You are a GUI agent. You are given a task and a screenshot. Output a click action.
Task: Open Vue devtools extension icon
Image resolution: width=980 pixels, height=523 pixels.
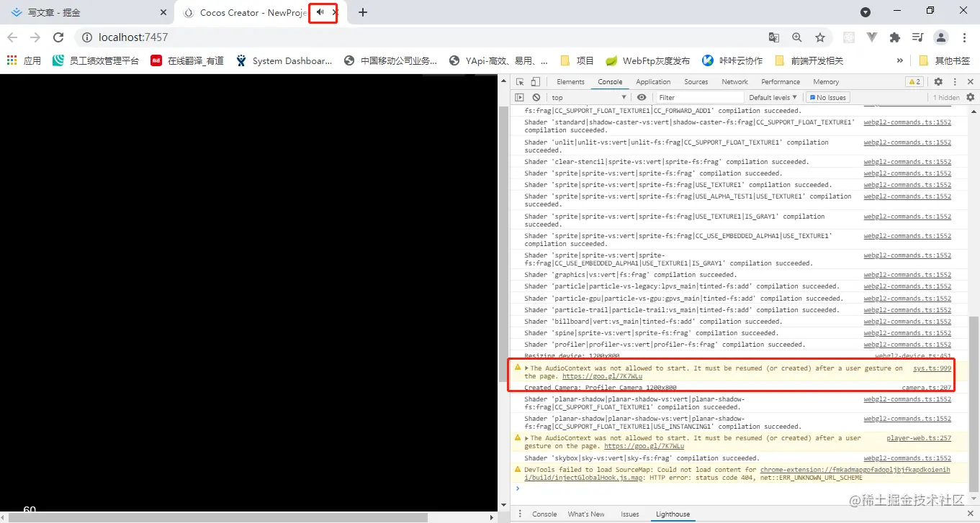[872, 37]
